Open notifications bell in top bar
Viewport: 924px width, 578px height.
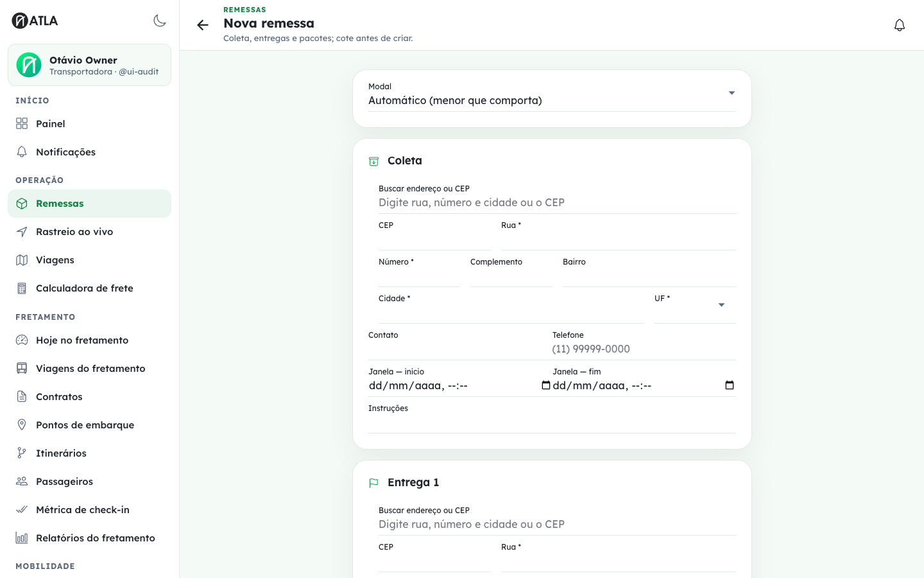900,25
